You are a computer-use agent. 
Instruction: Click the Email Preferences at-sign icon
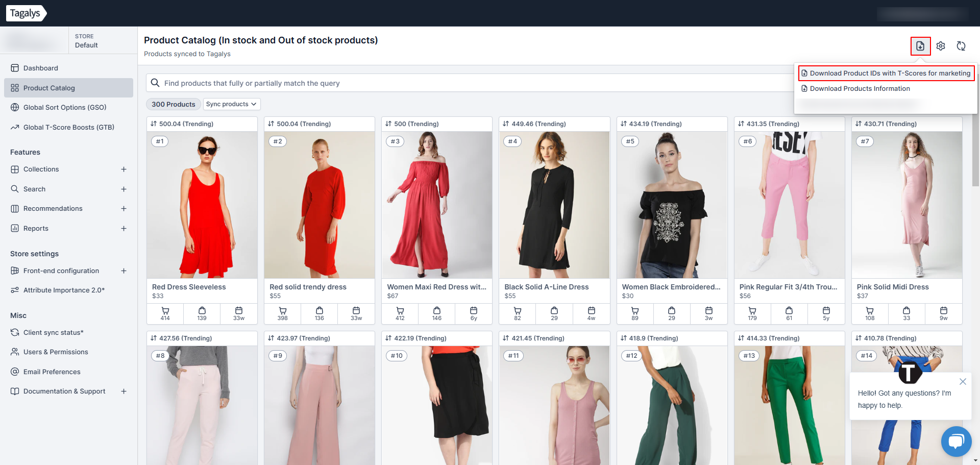[15, 372]
